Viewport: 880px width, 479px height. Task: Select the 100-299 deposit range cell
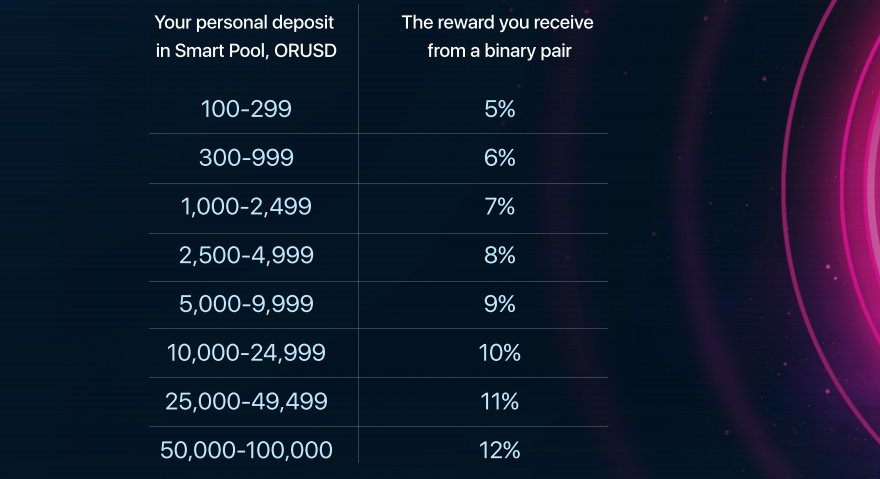[246, 109]
